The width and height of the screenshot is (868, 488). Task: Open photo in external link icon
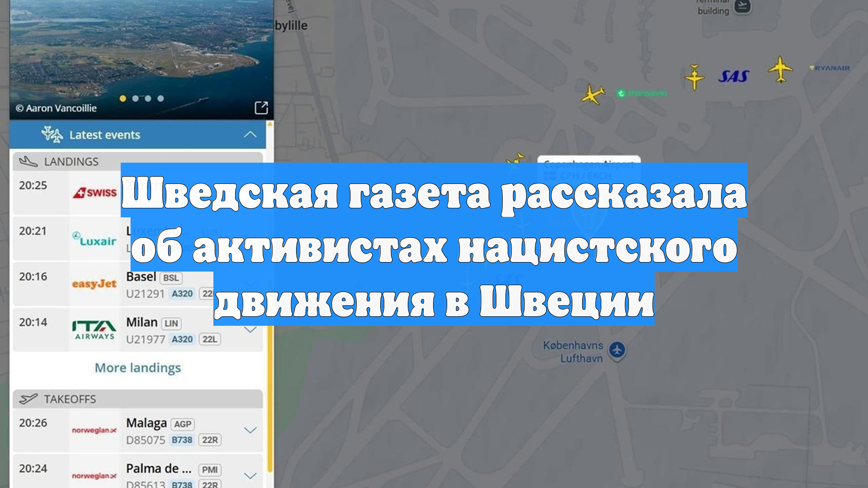click(261, 108)
